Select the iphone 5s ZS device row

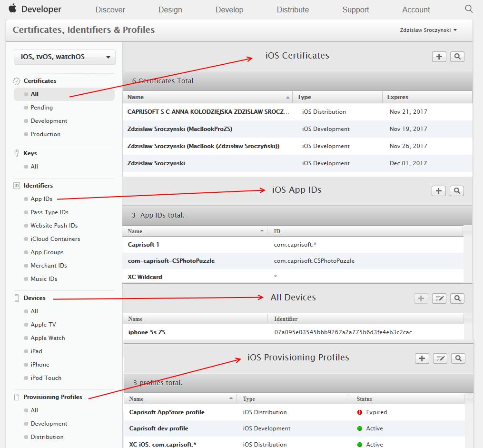click(x=293, y=332)
